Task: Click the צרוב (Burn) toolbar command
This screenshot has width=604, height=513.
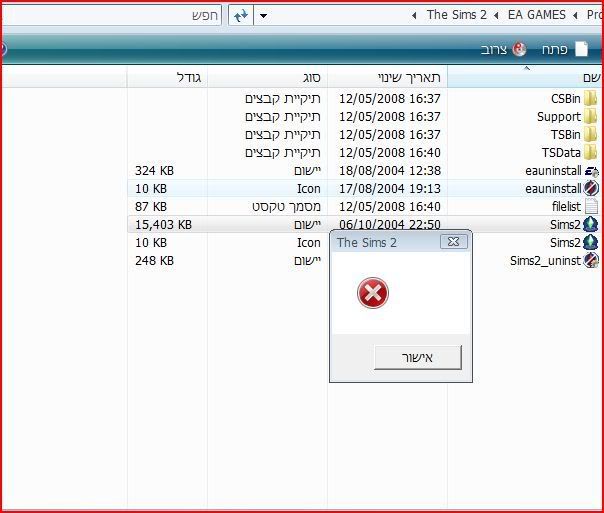Action: click(505, 49)
